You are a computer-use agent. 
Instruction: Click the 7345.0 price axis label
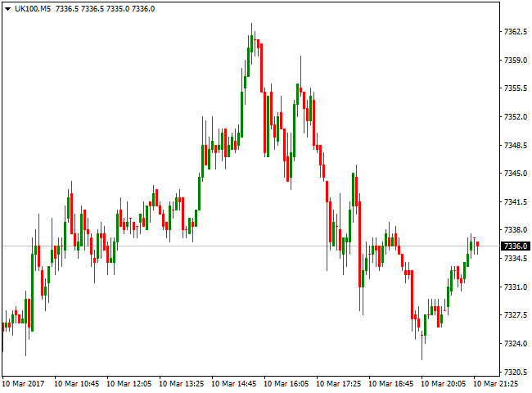click(x=516, y=174)
